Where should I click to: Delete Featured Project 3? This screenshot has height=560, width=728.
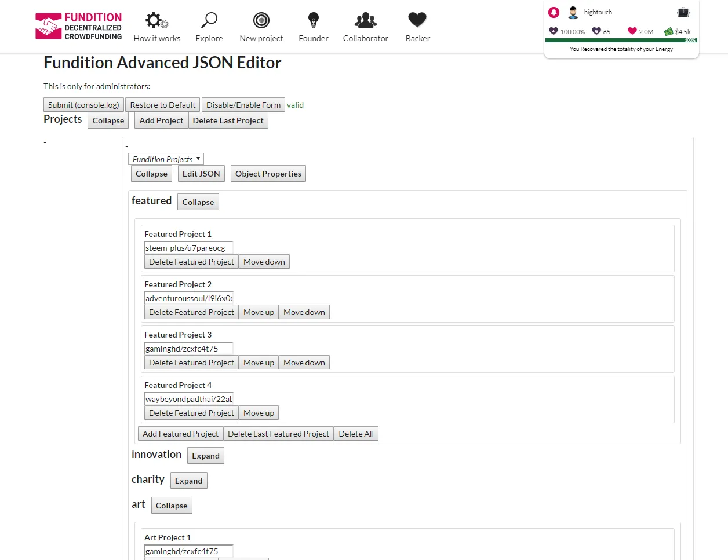click(191, 363)
